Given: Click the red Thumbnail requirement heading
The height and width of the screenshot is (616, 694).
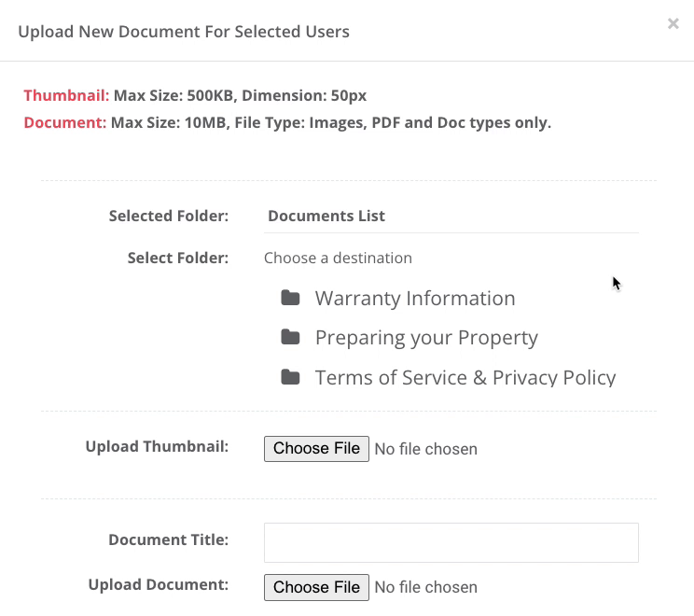Looking at the screenshot, I should tap(66, 95).
